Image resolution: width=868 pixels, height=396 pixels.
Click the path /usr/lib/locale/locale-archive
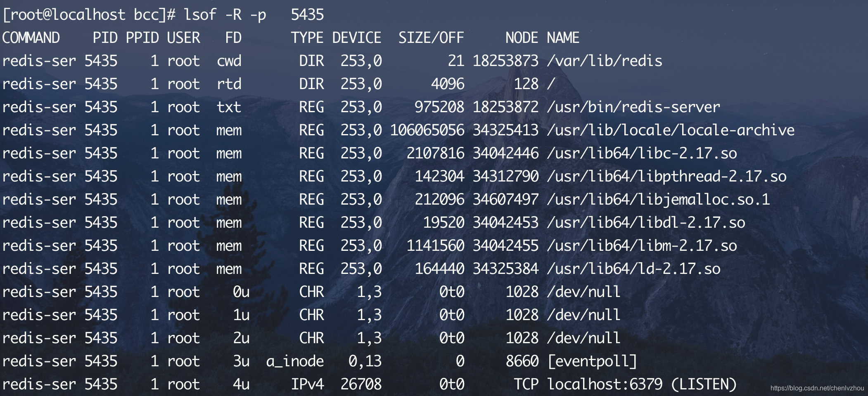(671, 130)
